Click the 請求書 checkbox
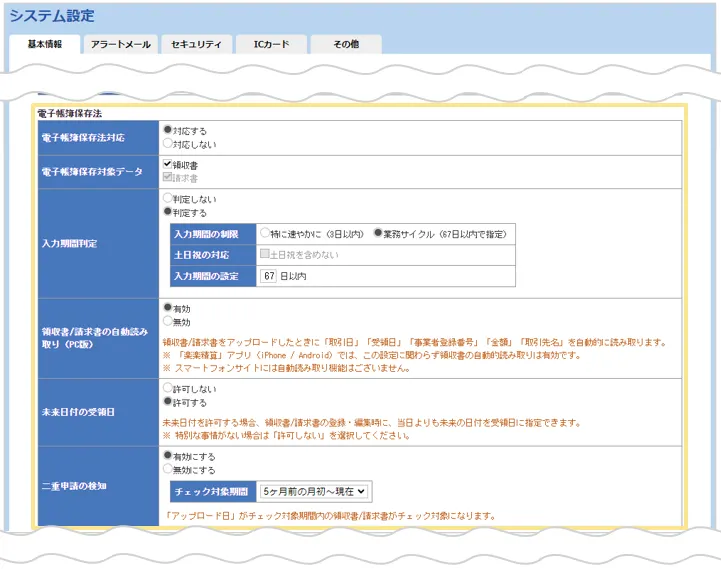The height and width of the screenshot is (569, 721). pyautogui.click(x=168, y=176)
